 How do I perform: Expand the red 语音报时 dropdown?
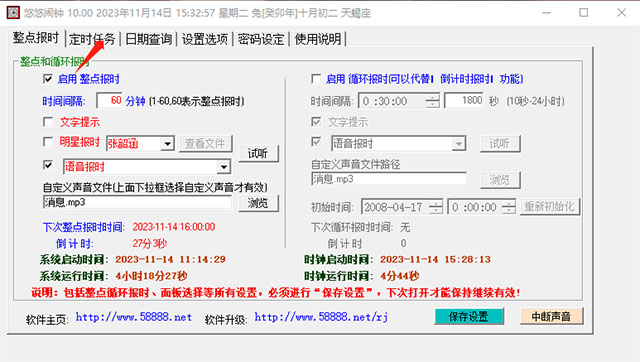[223, 167]
